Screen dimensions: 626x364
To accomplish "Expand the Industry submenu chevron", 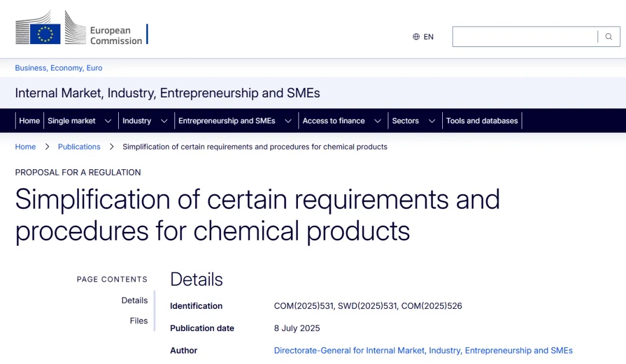I will (164, 121).
